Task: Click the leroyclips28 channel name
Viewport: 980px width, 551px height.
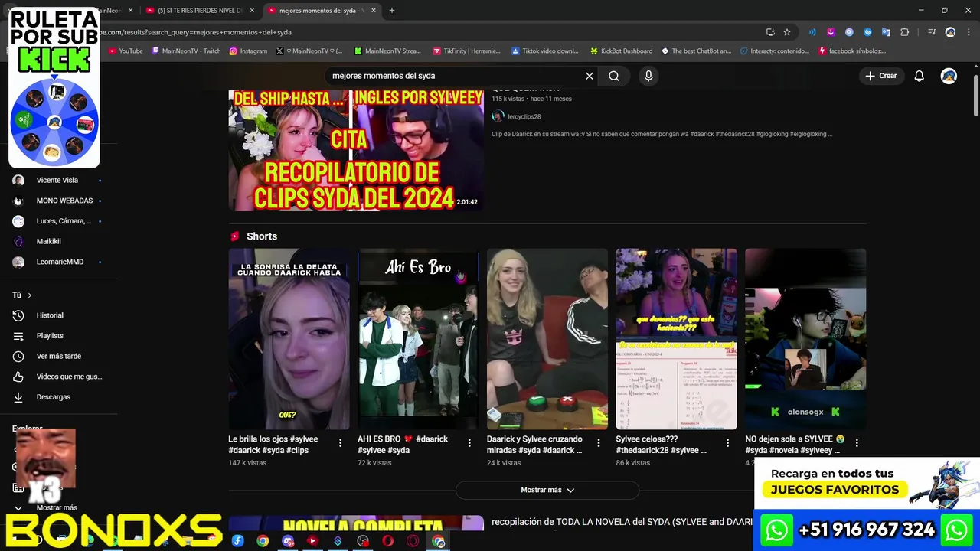Action: click(524, 116)
